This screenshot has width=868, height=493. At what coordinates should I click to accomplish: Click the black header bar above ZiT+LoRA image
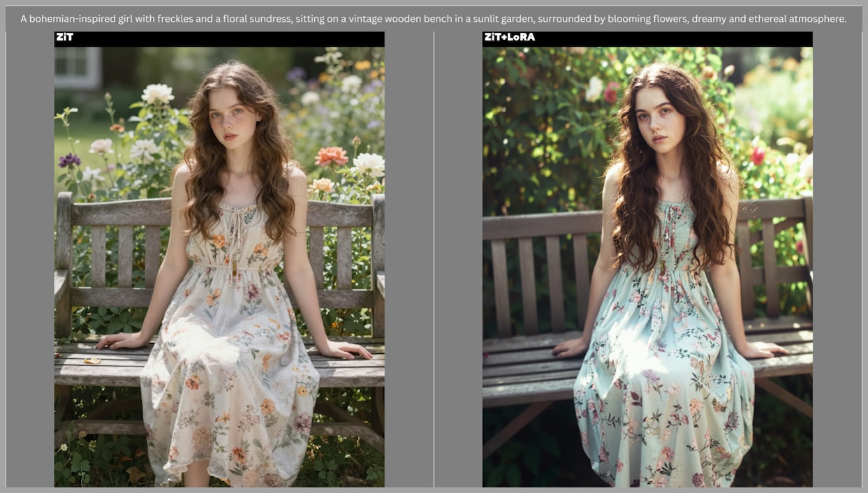(670, 39)
